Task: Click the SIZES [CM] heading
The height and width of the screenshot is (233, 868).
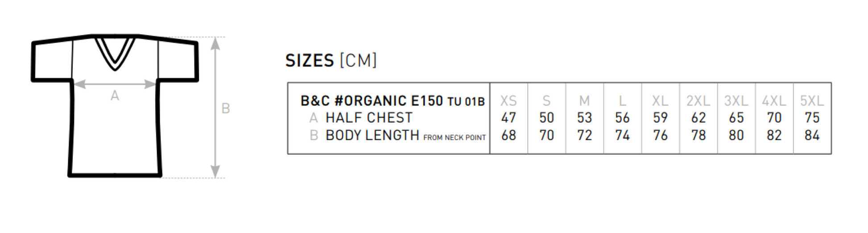Action: coord(331,60)
